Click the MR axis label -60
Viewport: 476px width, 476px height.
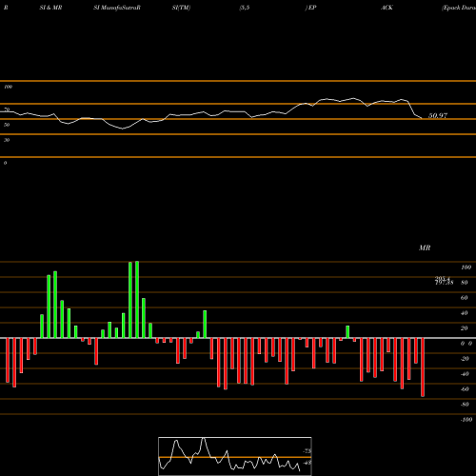point(465,389)
